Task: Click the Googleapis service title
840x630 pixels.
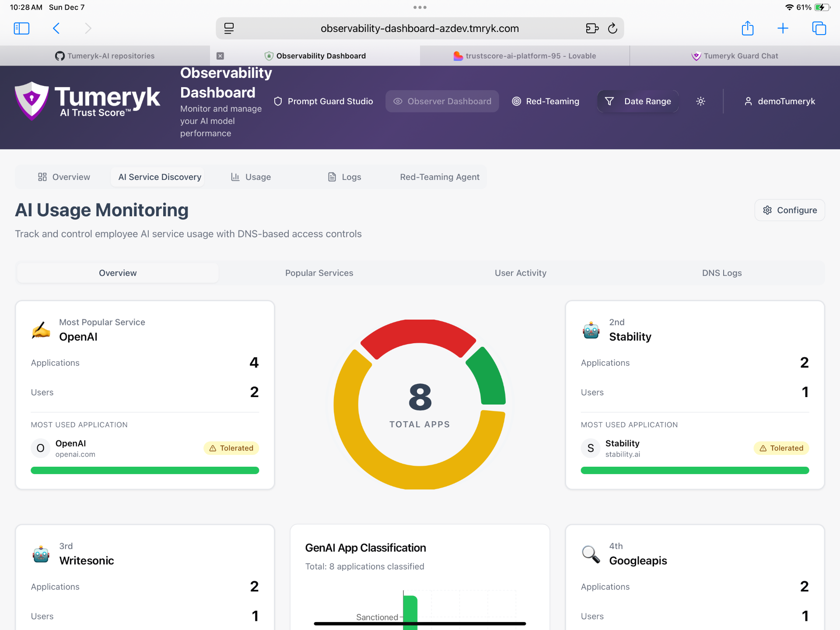Action: point(638,560)
